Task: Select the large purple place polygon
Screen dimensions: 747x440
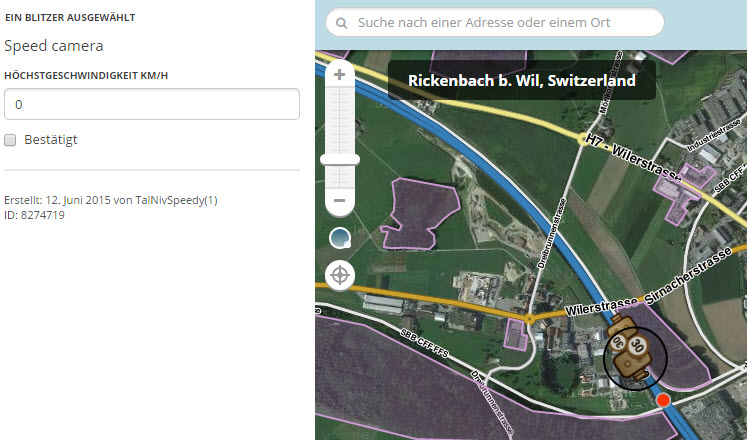Action: point(419,213)
